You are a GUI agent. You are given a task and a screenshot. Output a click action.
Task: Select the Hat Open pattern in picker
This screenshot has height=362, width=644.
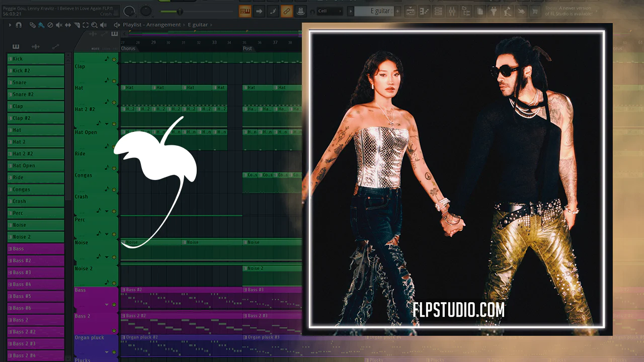point(36,165)
